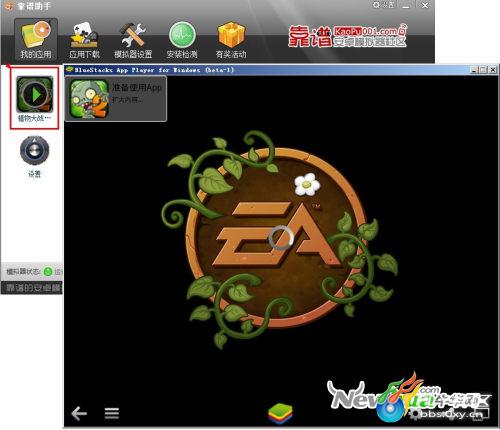This screenshot has height=430, width=500.
Task: Toggle BlueStacks fullscreen icon at bottom right
Action: (483, 413)
